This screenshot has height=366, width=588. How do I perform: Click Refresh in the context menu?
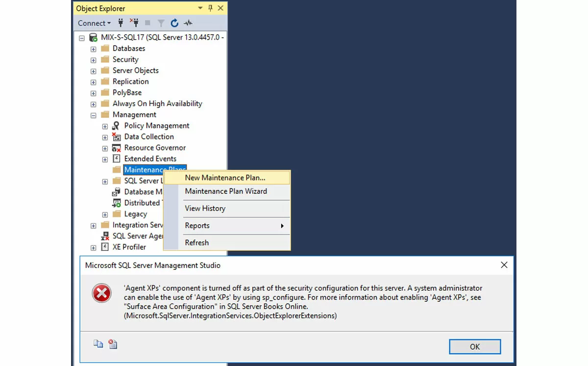pos(227,243)
